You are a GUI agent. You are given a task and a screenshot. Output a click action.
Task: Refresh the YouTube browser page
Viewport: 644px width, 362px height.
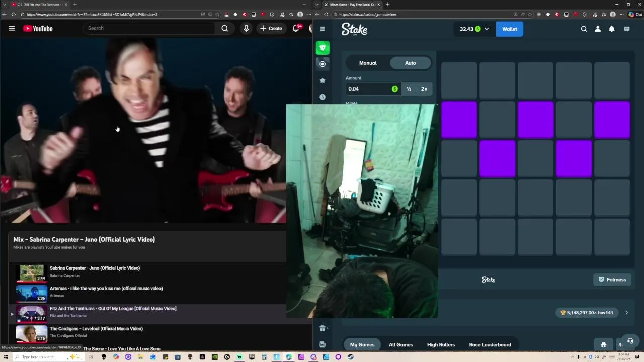[14, 14]
